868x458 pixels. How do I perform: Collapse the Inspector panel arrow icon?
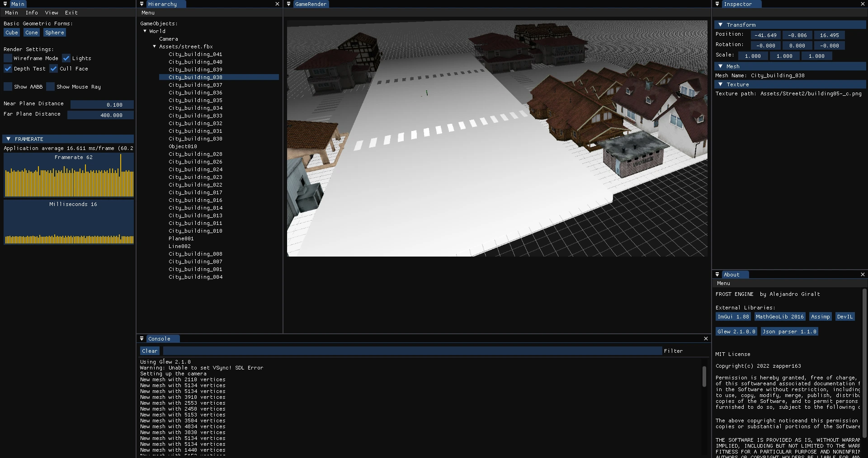[x=717, y=4]
